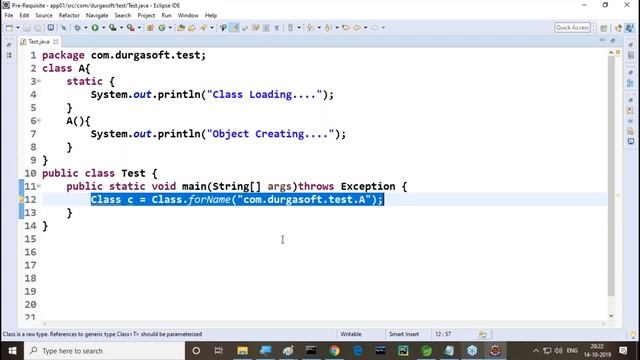This screenshot has height=360, width=640.
Task: Click the Back navigation arrow icon
Action: pos(357,28)
